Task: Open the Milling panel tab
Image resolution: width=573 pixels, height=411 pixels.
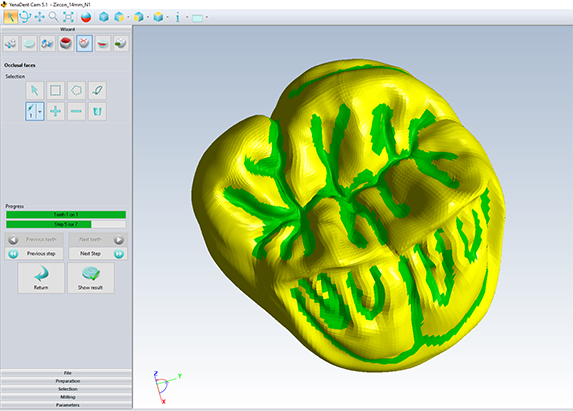Action: coord(67,397)
